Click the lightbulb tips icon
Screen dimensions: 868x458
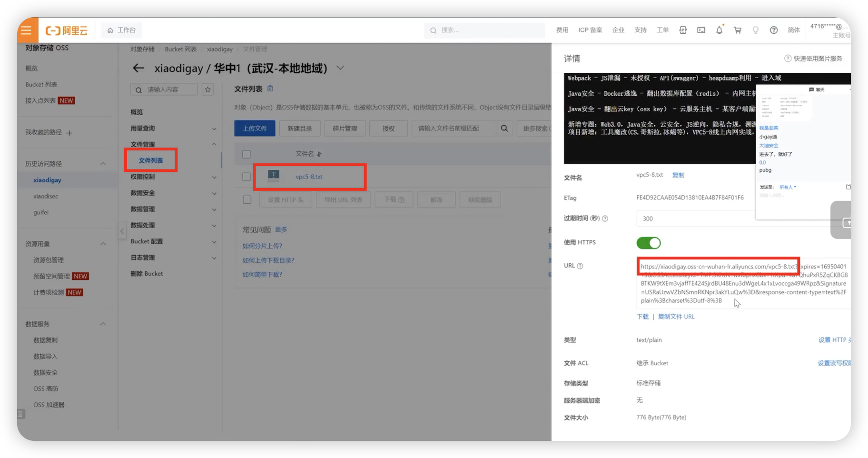756,30
